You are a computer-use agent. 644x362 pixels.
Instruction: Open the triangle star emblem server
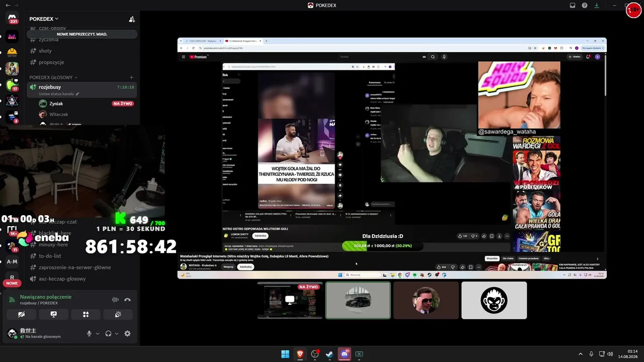coord(12,101)
